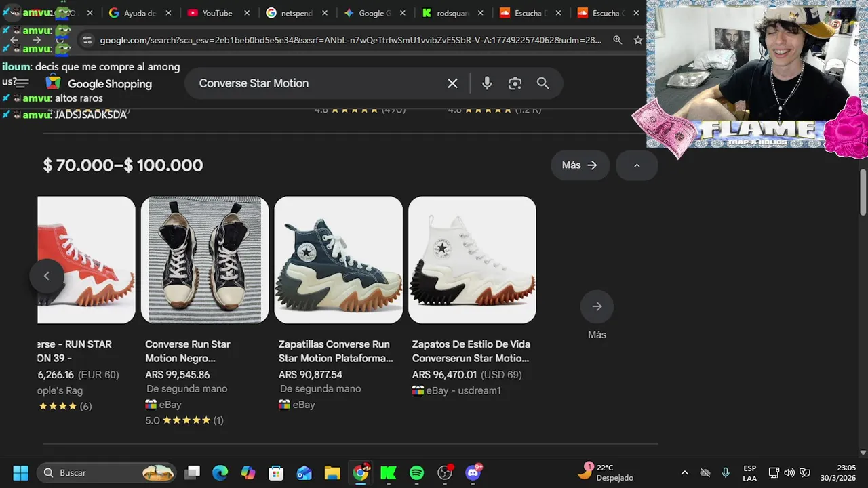Open image search with the camera lens icon
The image size is (868, 488).
click(x=515, y=83)
